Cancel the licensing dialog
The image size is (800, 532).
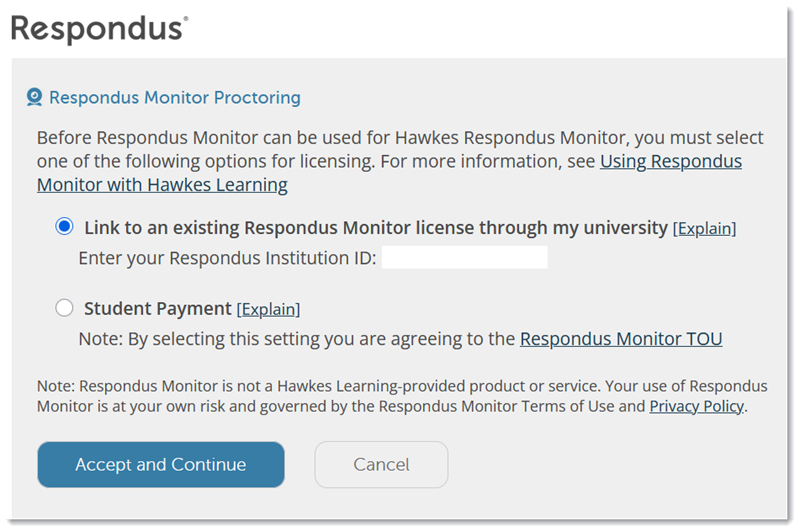pos(381,465)
